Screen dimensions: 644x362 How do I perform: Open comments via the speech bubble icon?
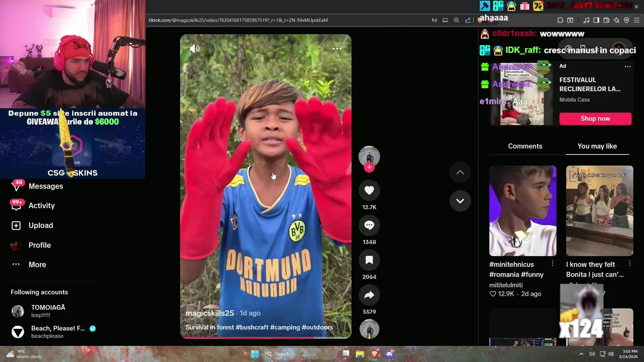pyautogui.click(x=369, y=225)
